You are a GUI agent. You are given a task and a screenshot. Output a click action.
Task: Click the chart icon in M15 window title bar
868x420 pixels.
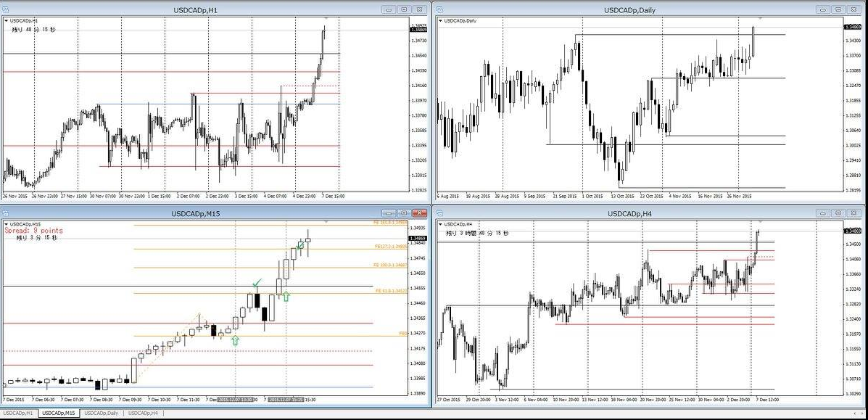point(6,214)
